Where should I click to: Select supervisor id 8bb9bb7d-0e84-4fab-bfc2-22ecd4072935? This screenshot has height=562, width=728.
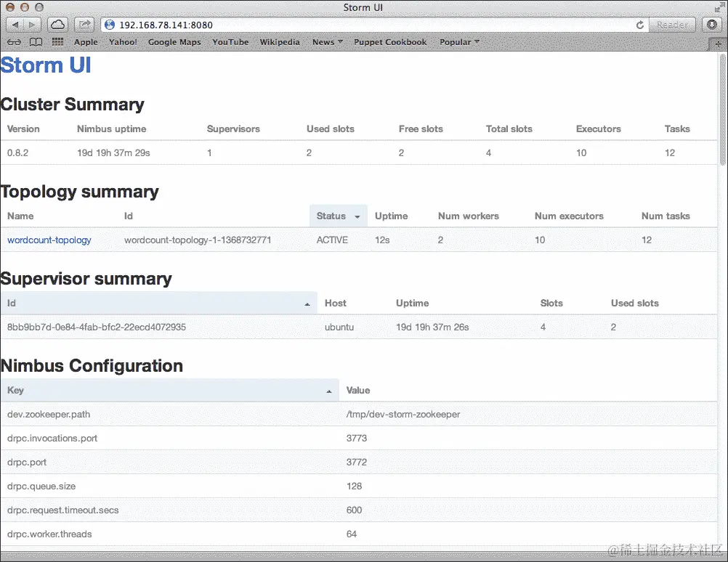point(97,327)
